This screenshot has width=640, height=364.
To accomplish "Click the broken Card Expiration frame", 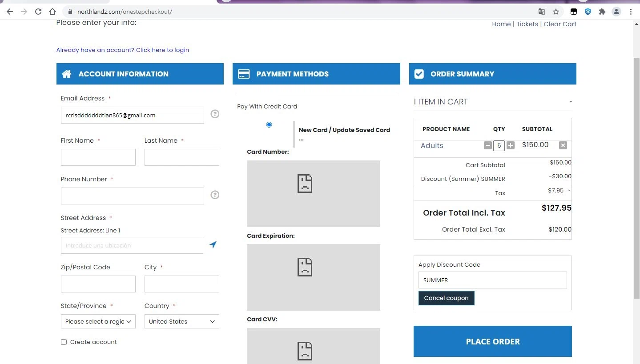I will (314, 277).
